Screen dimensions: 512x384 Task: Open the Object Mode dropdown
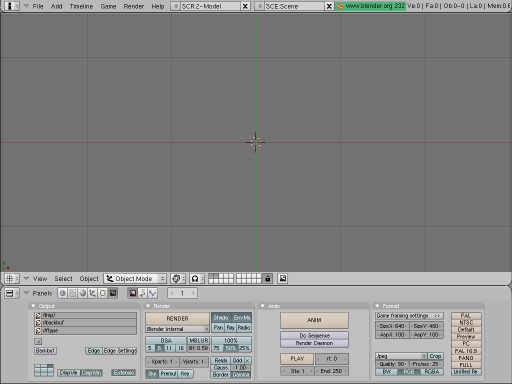[x=135, y=278]
